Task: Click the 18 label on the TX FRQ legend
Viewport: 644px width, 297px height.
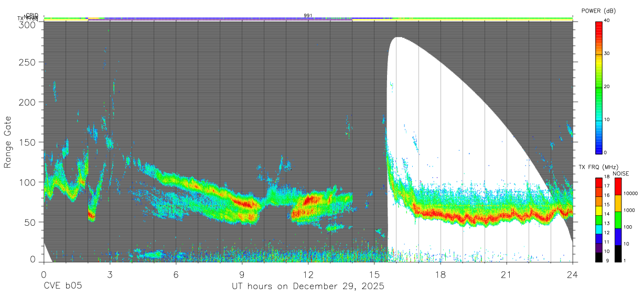Action: coord(606,177)
